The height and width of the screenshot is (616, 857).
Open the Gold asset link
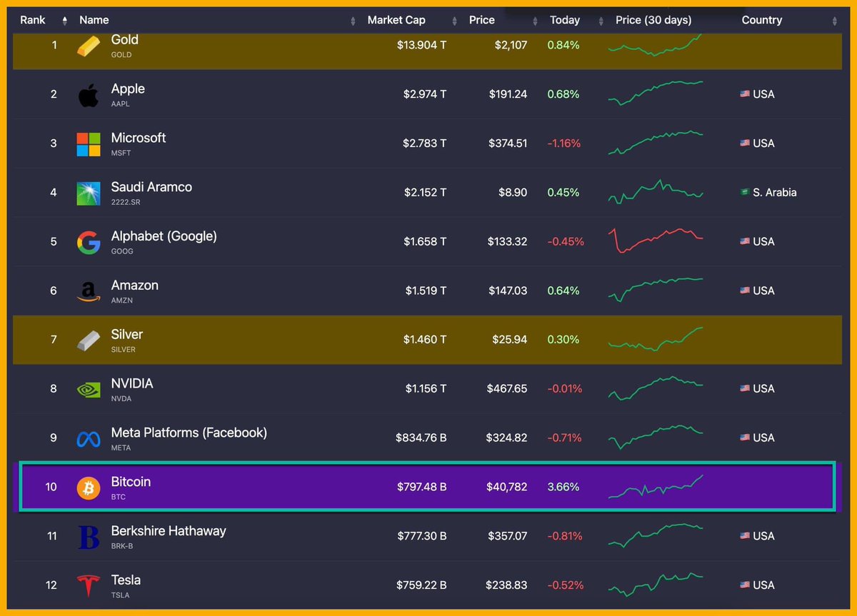tap(125, 40)
